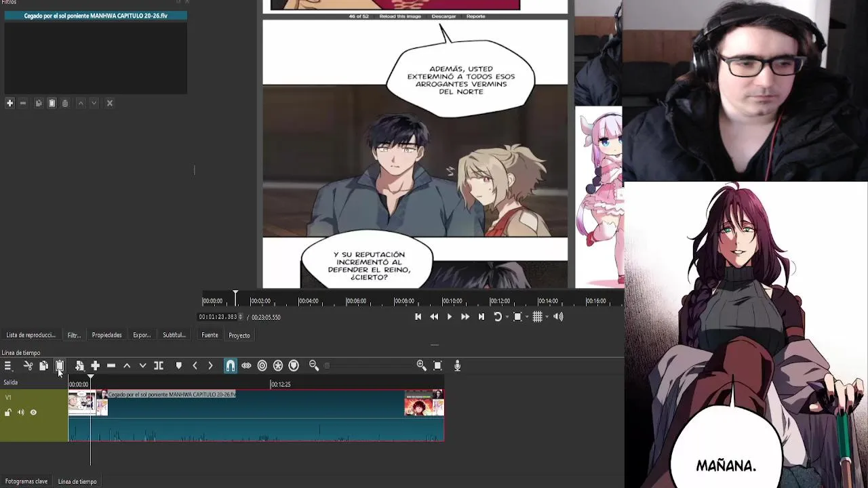Overwrite clip onto track with down arrow
The height and width of the screenshot is (488, 868).
(x=142, y=365)
